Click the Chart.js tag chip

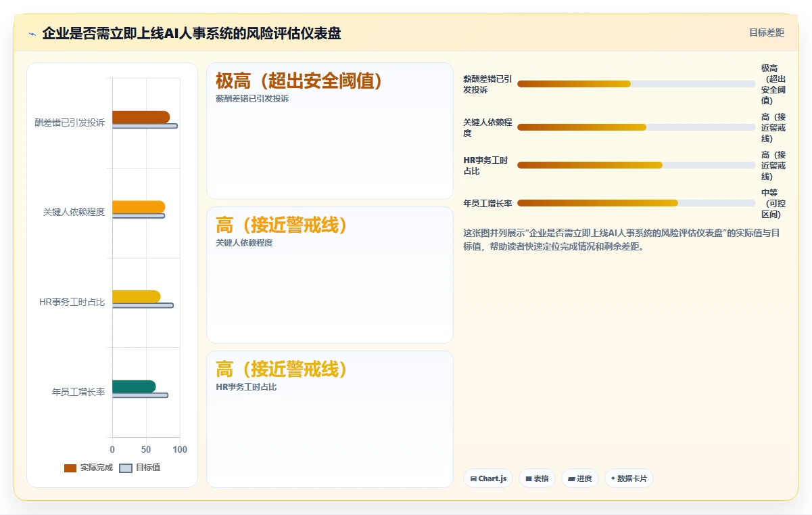pyautogui.click(x=488, y=478)
